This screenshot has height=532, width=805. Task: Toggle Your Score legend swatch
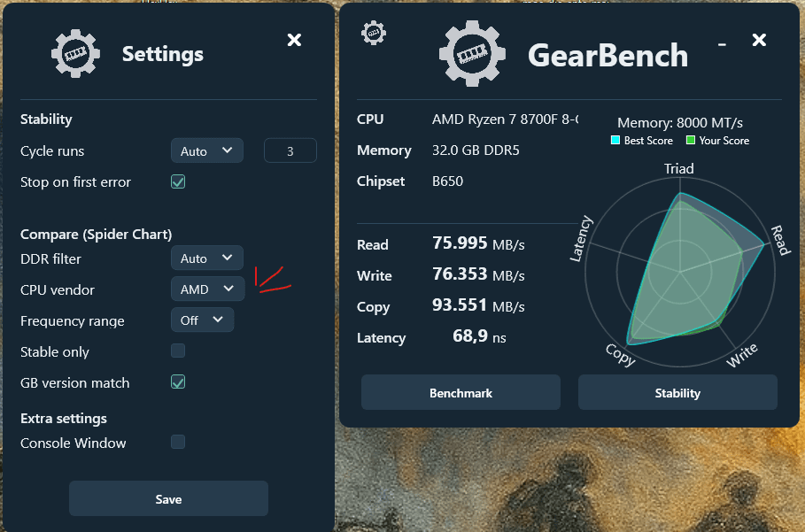click(691, 140)
